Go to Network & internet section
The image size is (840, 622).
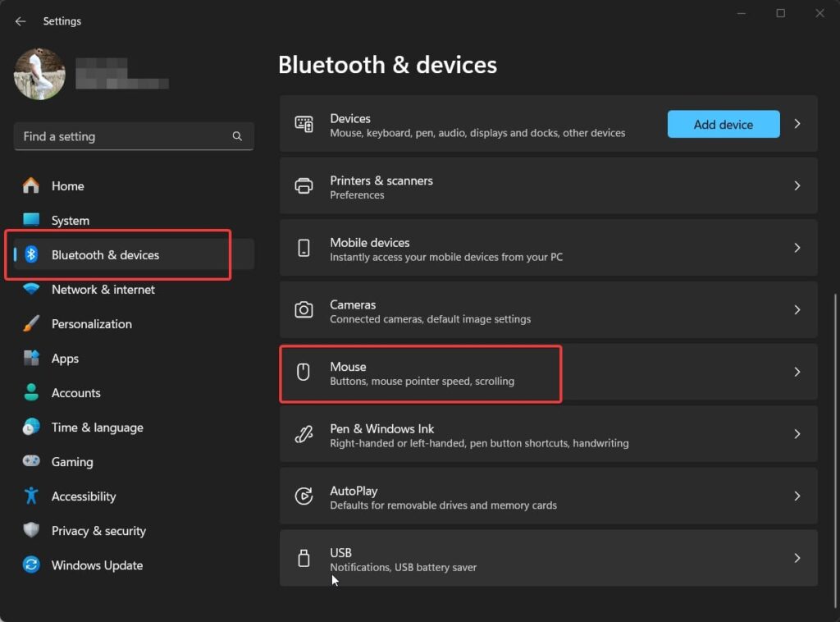[103, 290]
